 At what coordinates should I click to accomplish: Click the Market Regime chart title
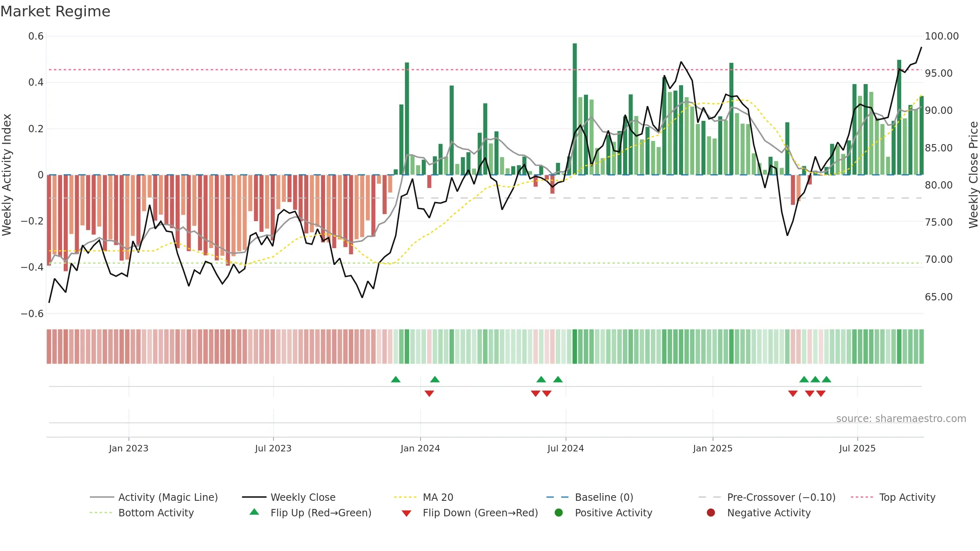(55, 11)
